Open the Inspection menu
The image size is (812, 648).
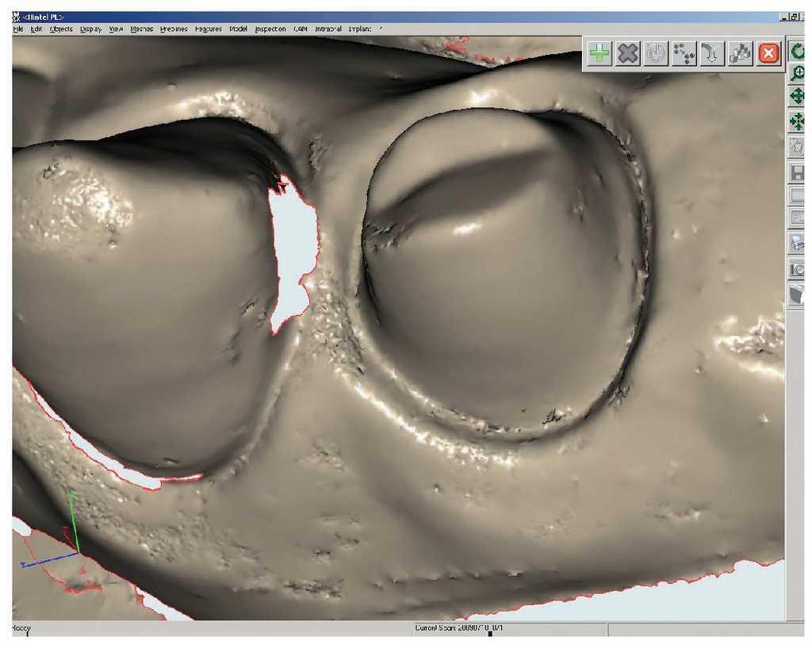[x=270, y=29]
